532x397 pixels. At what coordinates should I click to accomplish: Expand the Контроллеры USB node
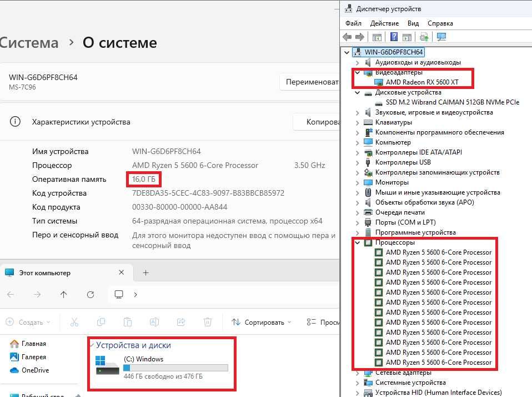[357, 163]
